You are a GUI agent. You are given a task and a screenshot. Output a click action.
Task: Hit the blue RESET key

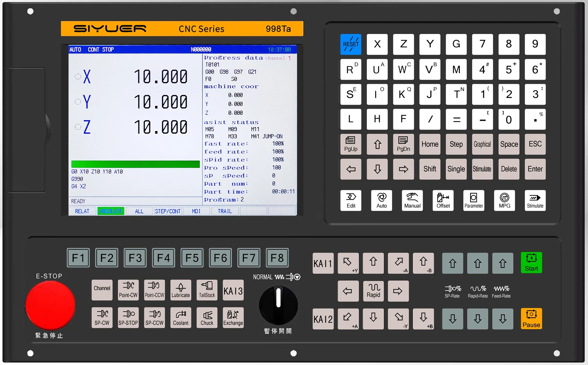click(351, 44)
